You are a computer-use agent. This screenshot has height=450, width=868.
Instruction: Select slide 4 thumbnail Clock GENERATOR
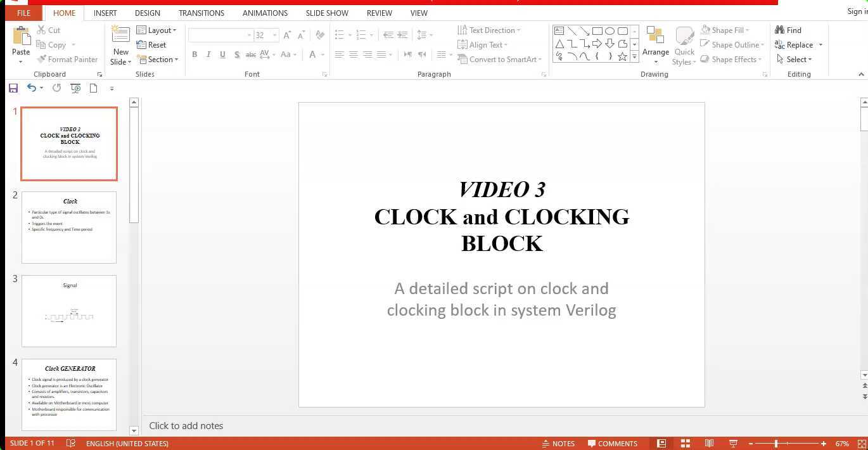point(69,394)
